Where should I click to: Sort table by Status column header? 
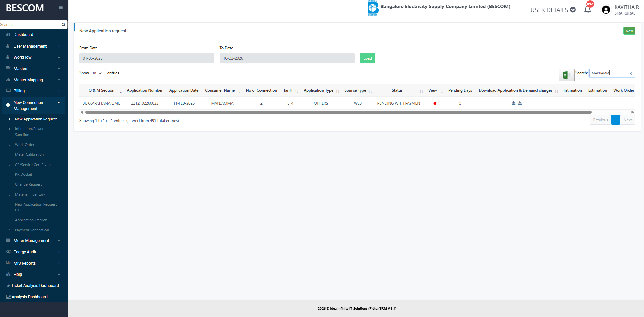397,90
